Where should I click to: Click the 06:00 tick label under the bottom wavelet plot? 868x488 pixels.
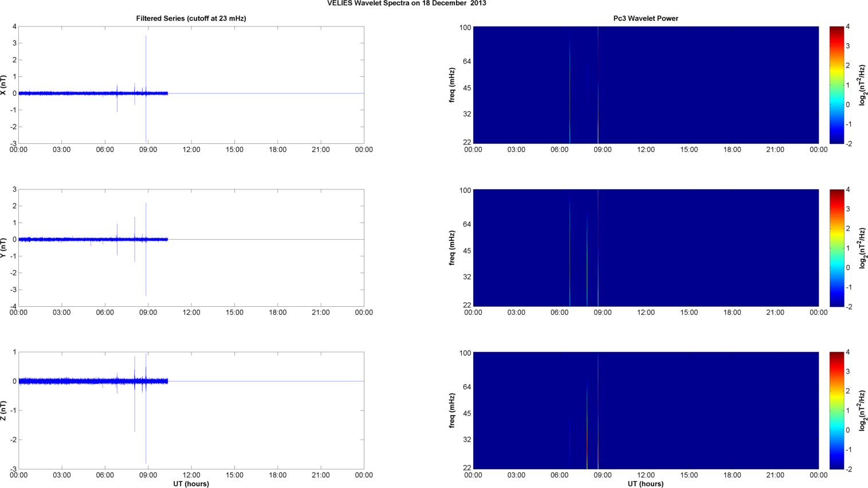560,475
